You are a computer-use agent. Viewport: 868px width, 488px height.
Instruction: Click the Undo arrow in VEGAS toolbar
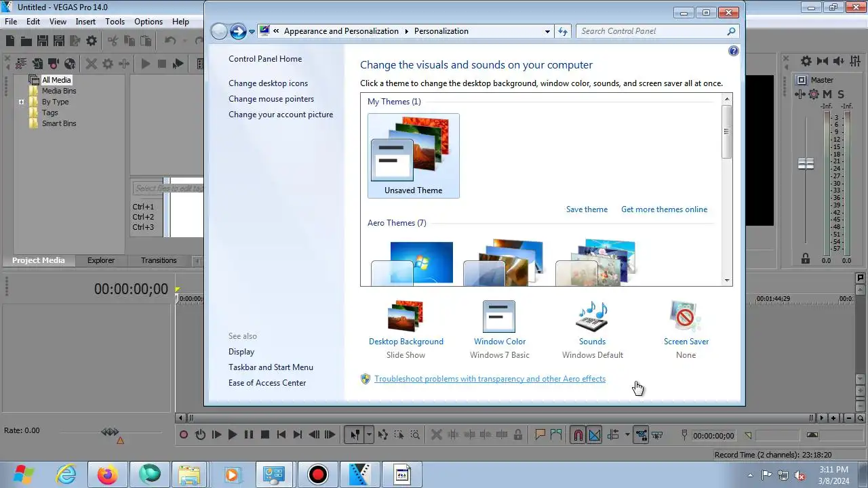(x=170, y=41)
